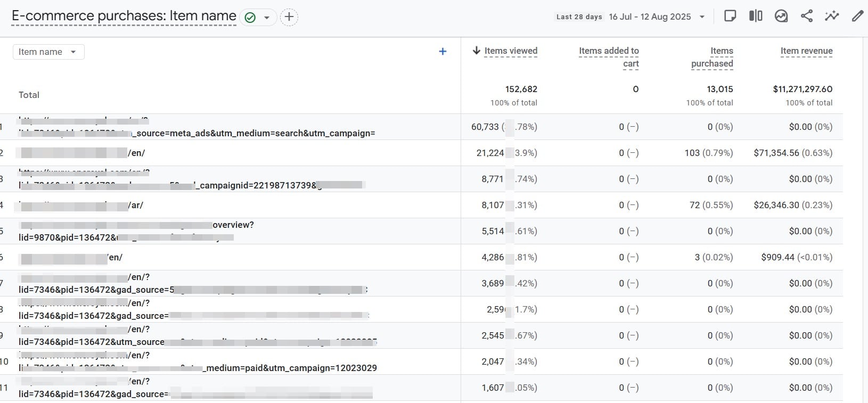Click the 2,545 items viewed cell
Screen dimensions: 868x403
(x=509, y=335)
